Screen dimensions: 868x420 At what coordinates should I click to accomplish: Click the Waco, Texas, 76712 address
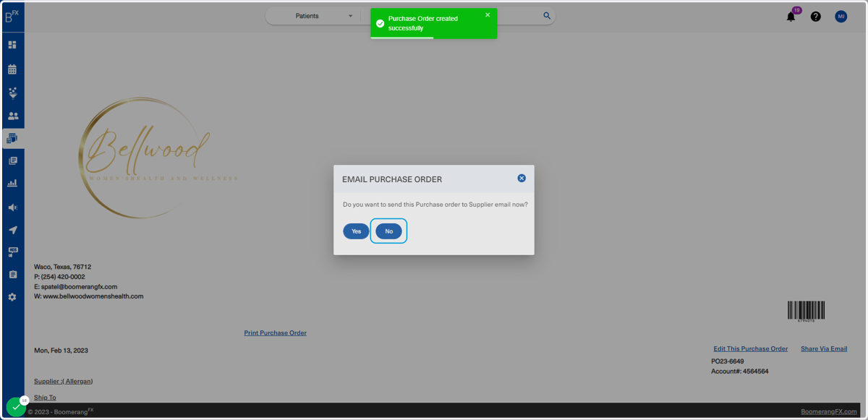(62, 267)
